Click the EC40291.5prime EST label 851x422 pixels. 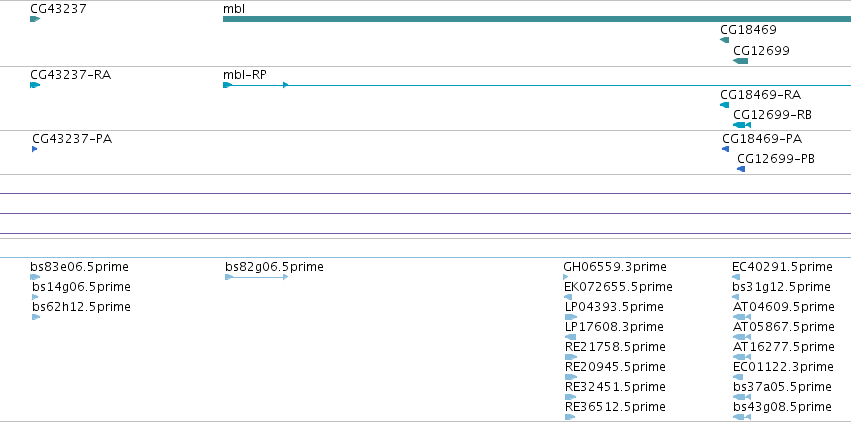(782, 267)
